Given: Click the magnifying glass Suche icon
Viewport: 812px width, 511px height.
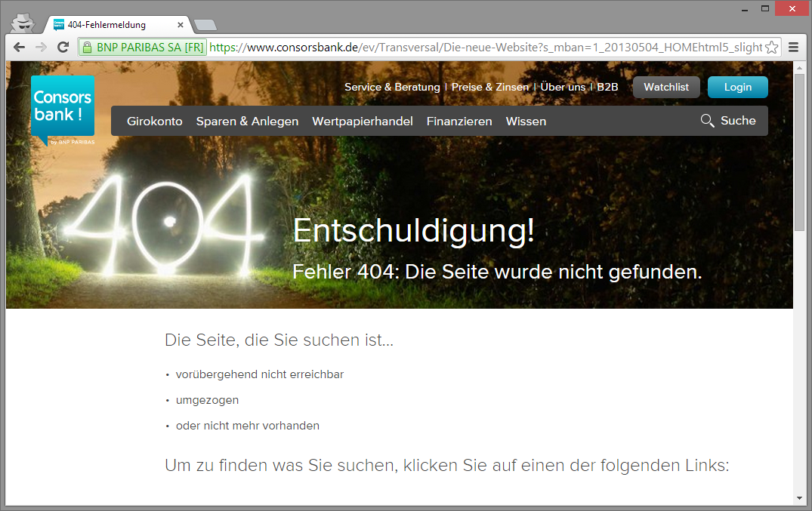Looking at the screenshot, I should [707, 121].
